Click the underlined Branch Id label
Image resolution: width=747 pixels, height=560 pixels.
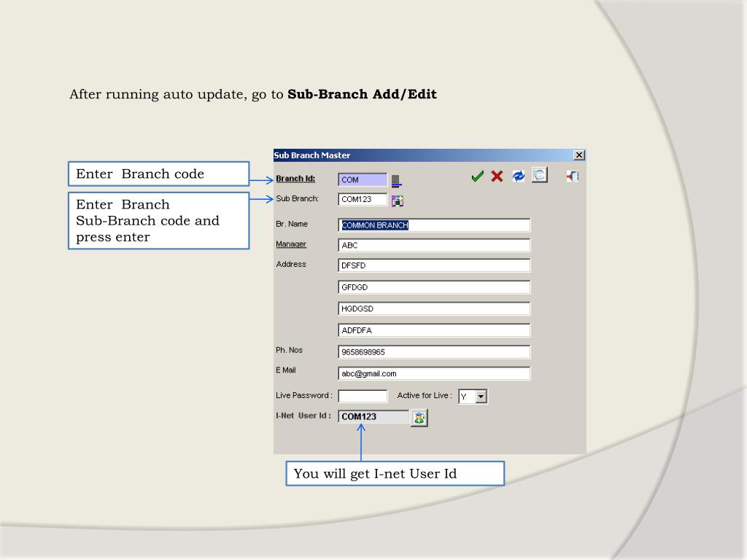tap(295, 179)
